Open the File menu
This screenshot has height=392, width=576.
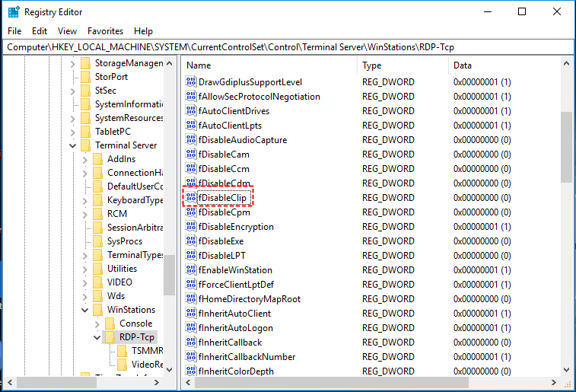click(x=14, y=31)
